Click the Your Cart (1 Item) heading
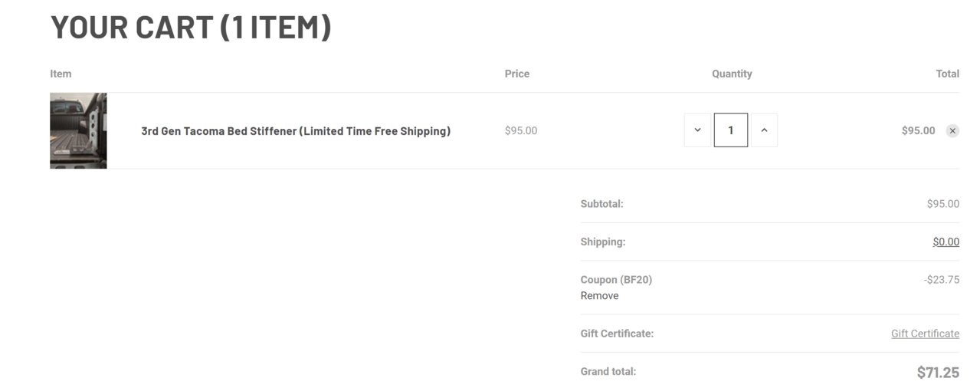 191,27
